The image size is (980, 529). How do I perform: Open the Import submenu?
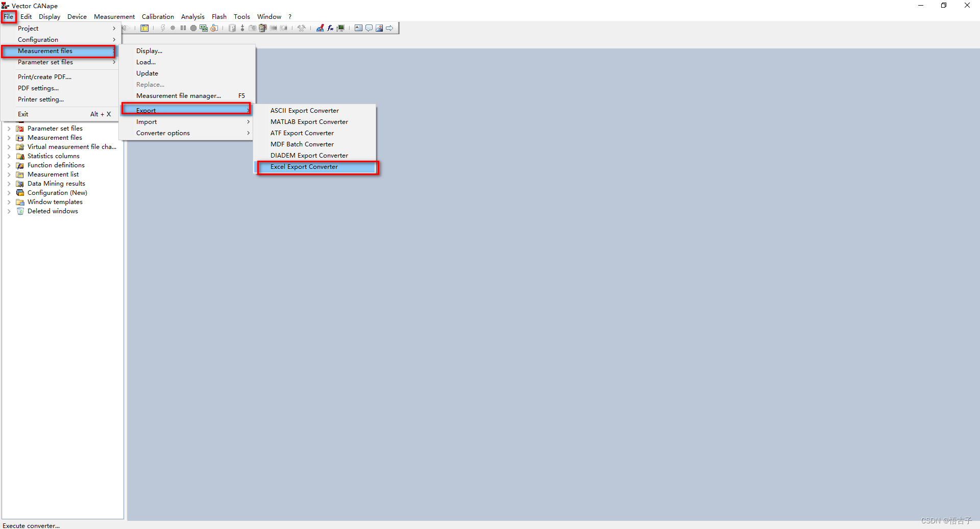click(187, 122)
